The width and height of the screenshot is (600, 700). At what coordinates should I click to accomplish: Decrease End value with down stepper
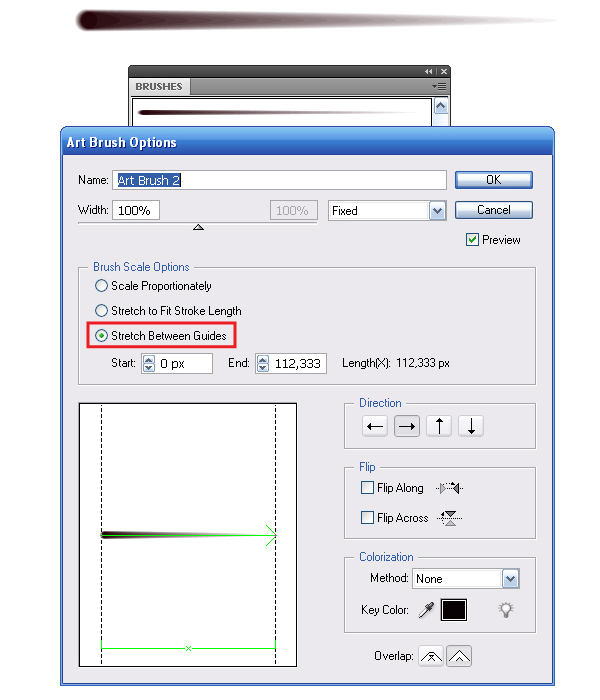(x=263, y=367)
